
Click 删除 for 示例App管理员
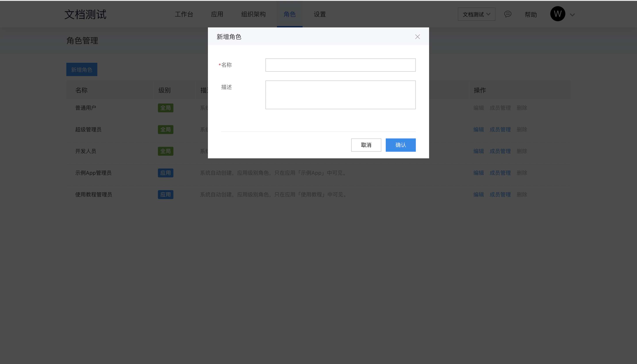pos(522,173)
